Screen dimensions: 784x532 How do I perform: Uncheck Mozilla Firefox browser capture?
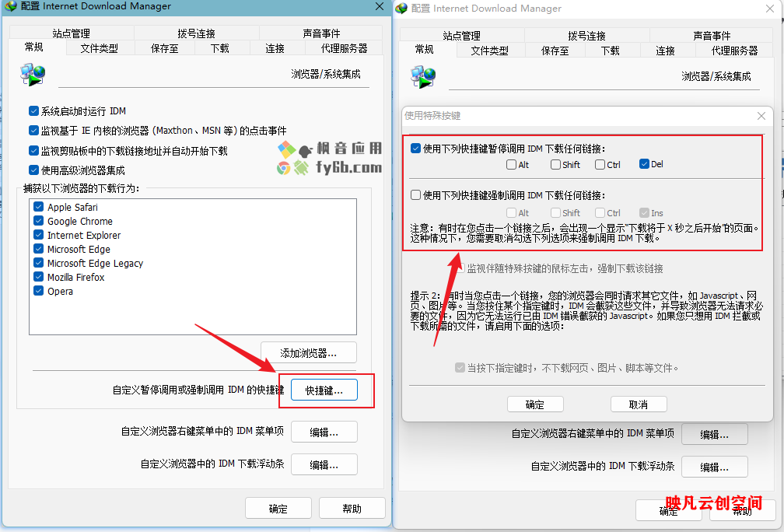click(x=38, y=277)
